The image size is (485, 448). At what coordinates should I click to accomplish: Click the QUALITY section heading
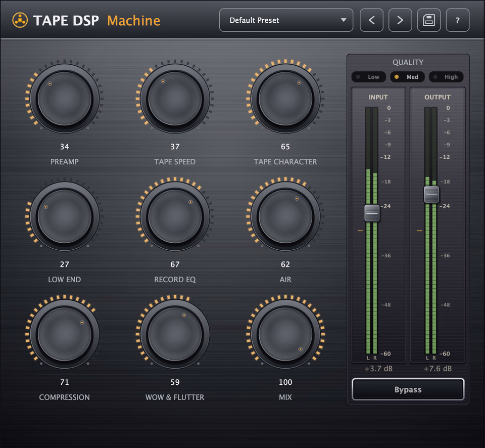tap(408, 62)
